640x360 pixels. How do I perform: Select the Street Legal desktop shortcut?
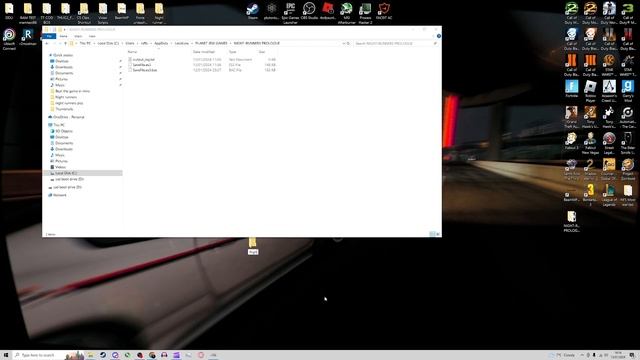click(609, 143)
